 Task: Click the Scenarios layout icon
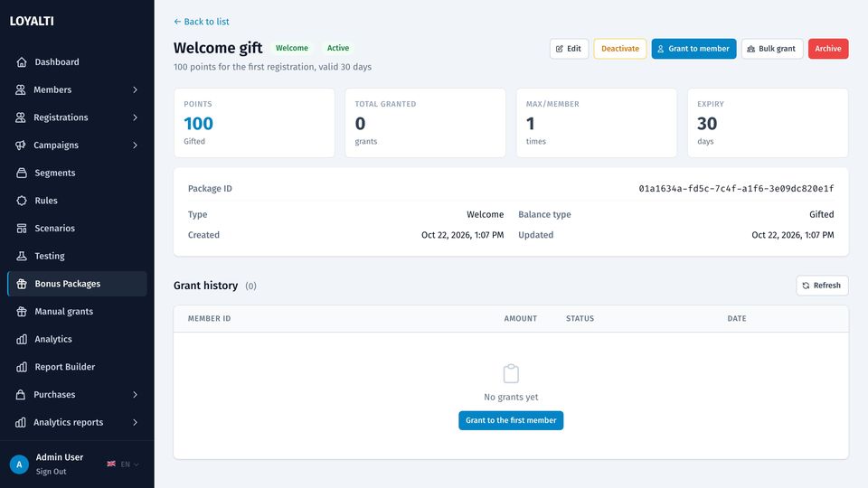click(22, 228)
